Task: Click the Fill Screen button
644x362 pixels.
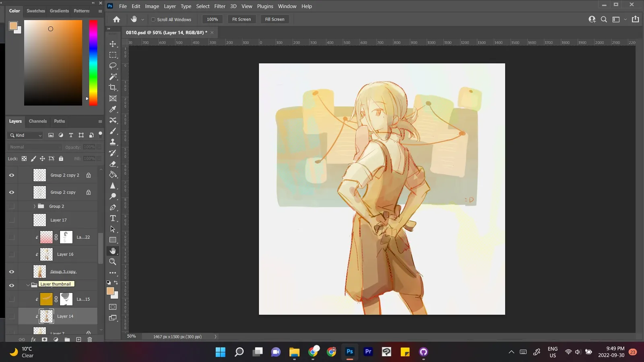Action: (275, 19)
